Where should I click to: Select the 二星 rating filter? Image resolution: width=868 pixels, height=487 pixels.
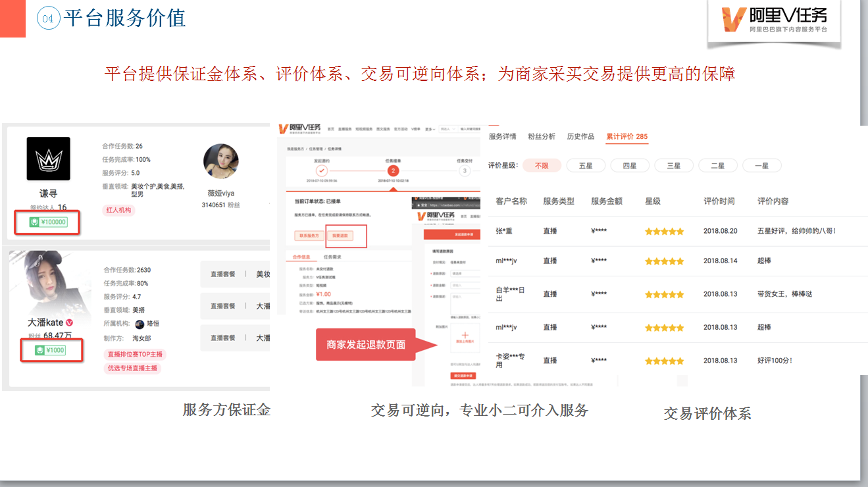click(x=718, y=166)
